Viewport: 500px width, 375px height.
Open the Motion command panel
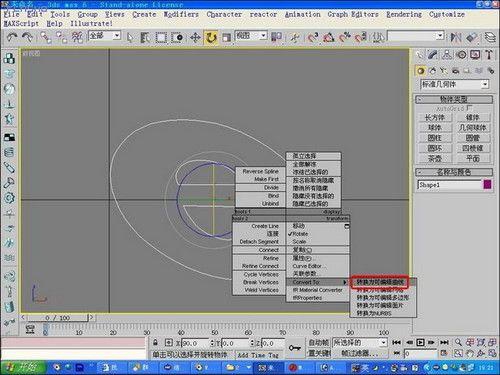[x=461, y=55]
